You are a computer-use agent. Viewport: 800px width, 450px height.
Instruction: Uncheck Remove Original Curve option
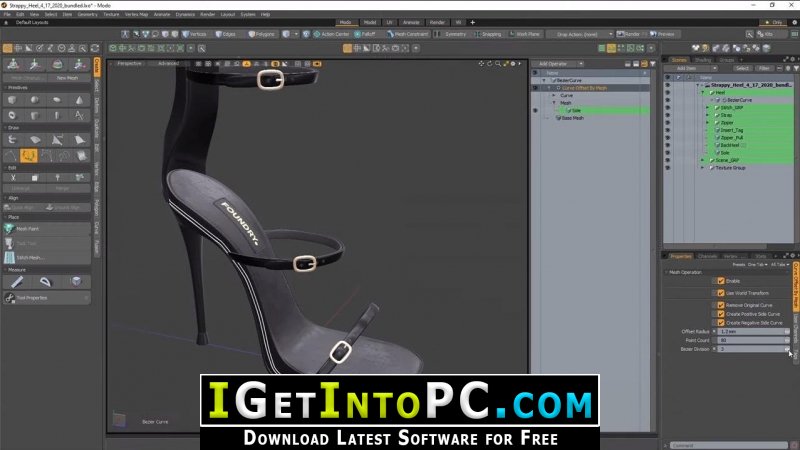pyautogui.click(x=721, y=305)
